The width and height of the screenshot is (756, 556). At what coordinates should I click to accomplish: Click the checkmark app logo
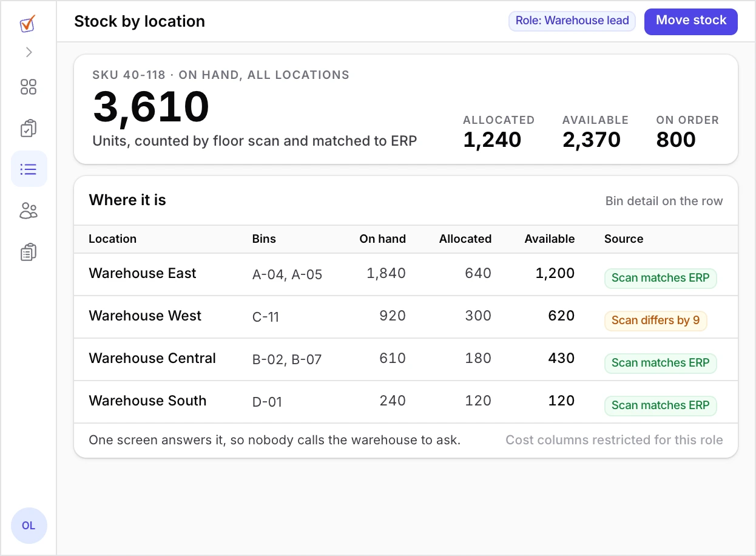(x=28, y=24)
